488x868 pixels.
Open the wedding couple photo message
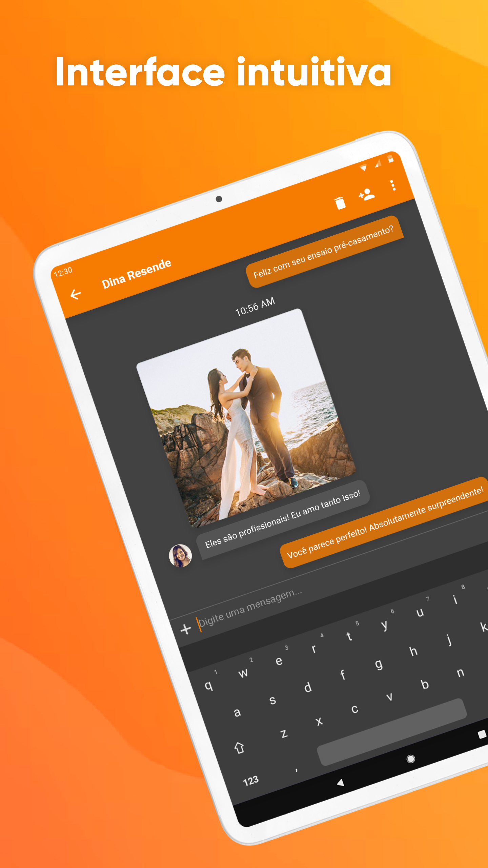coord(246,418)
